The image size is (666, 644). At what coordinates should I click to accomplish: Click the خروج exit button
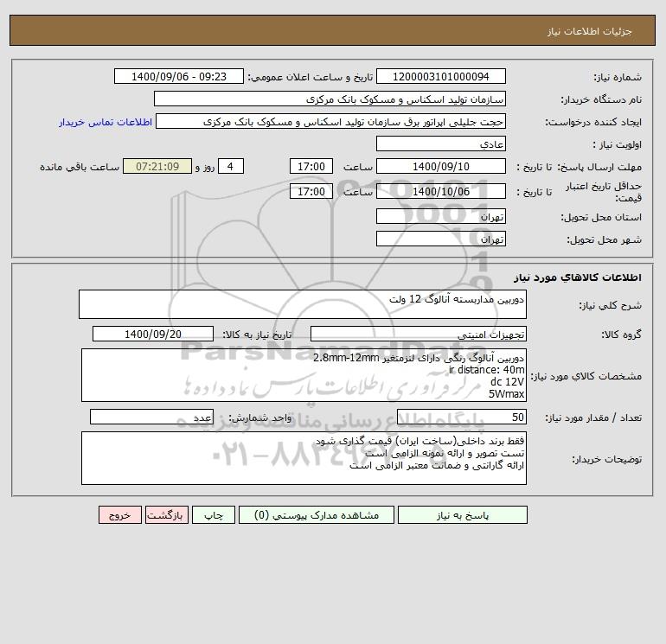119,515
